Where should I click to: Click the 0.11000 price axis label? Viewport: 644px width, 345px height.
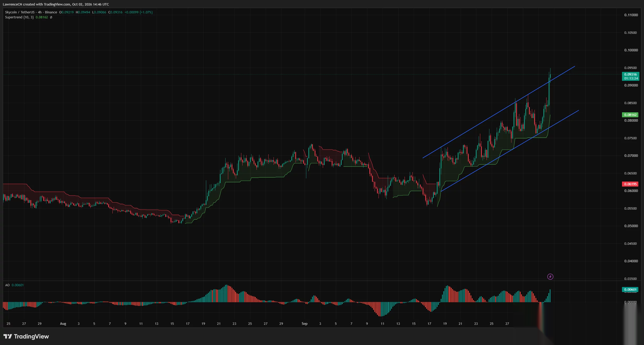point(631,15)
